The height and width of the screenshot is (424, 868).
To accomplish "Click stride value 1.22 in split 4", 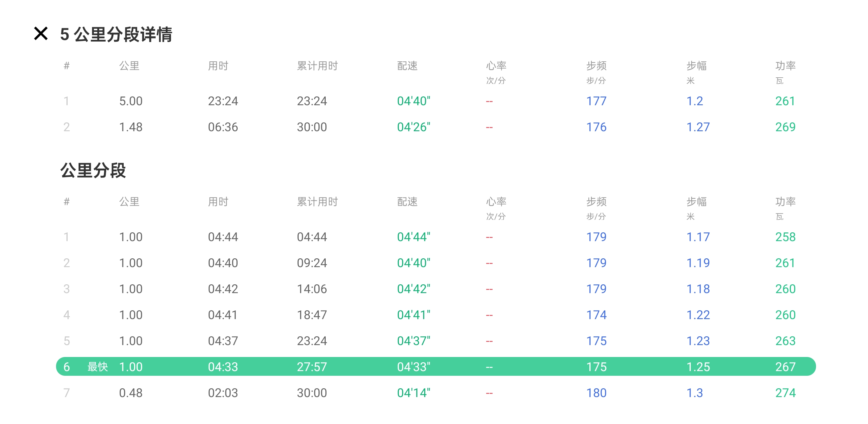I will pyautogui.click(x=698, y=315).
